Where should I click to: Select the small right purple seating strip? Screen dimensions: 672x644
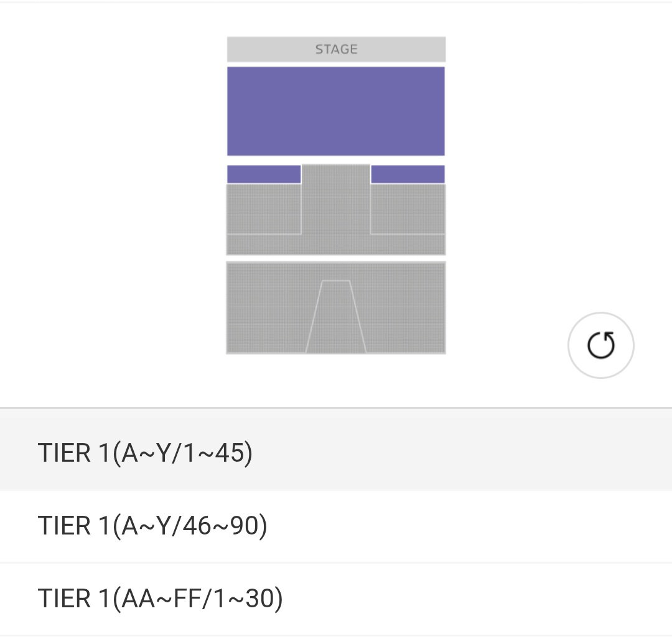(408, 174)
